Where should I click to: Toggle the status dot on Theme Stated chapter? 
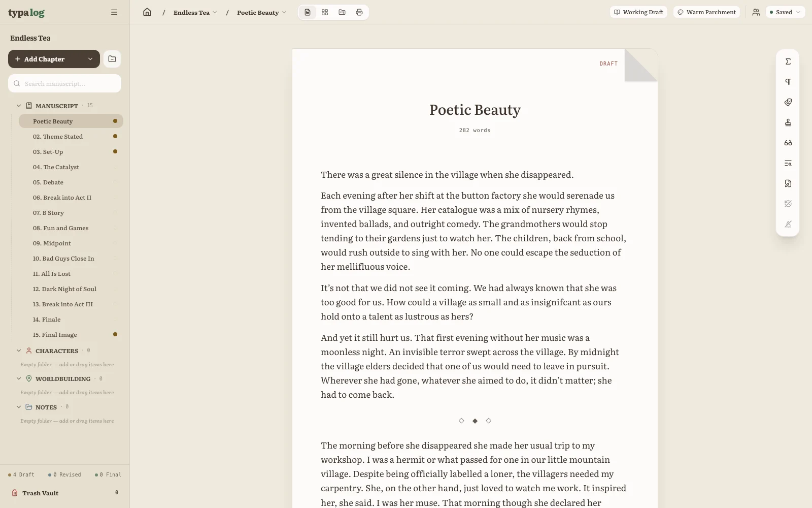click(115, 136)
